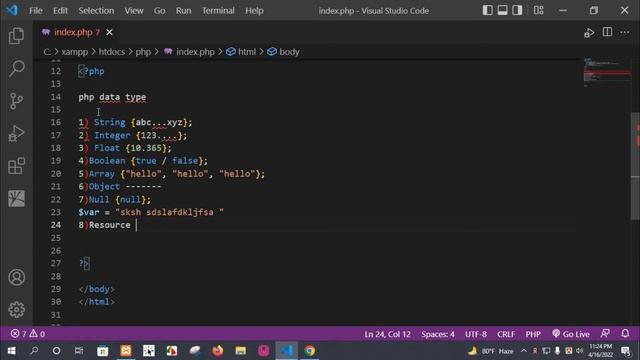This screenshot has width=640, height=360.
Task: Open Windows taskbar search
Action: click(x=34, y=351)
